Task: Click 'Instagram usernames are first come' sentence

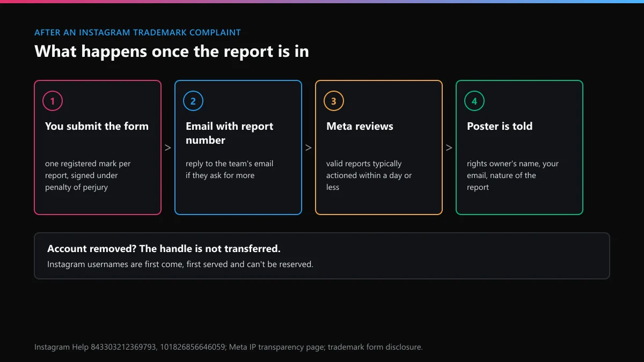Action: click(x=180, y=264)
